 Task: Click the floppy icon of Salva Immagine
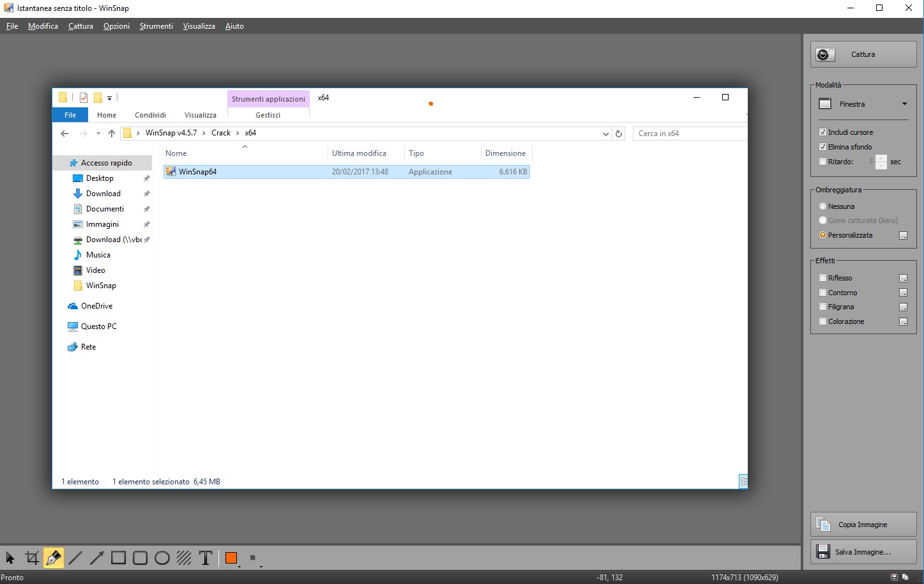coord(823,551)
